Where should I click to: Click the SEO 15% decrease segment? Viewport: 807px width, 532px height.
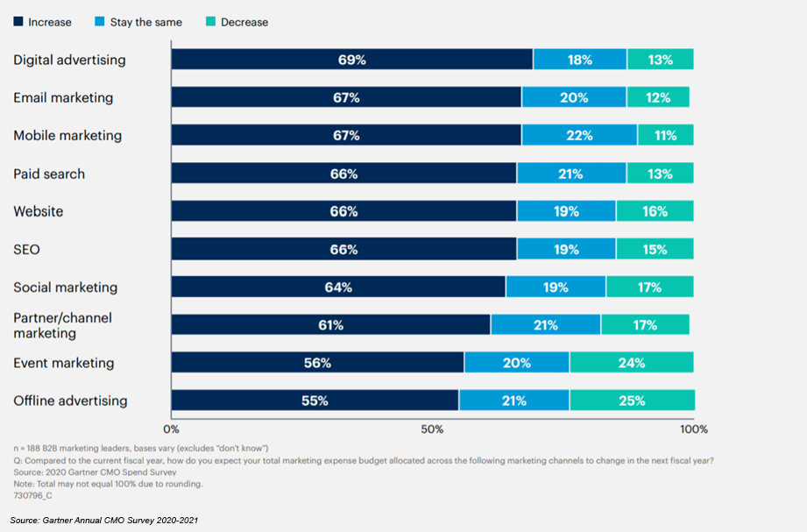[654, 249]
